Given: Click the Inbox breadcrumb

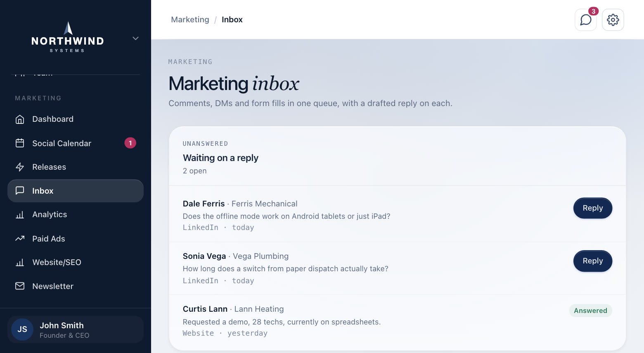Looking at the screenshot, I should tap(232, 20).
